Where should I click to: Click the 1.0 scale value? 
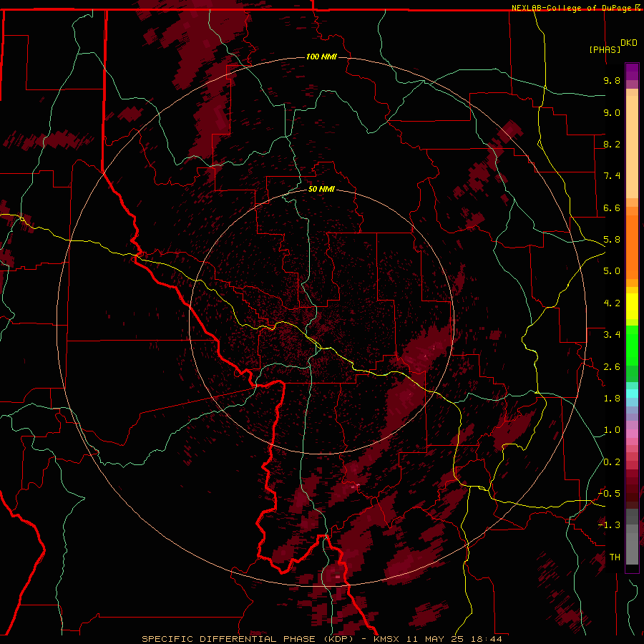[x=612, y=430]
